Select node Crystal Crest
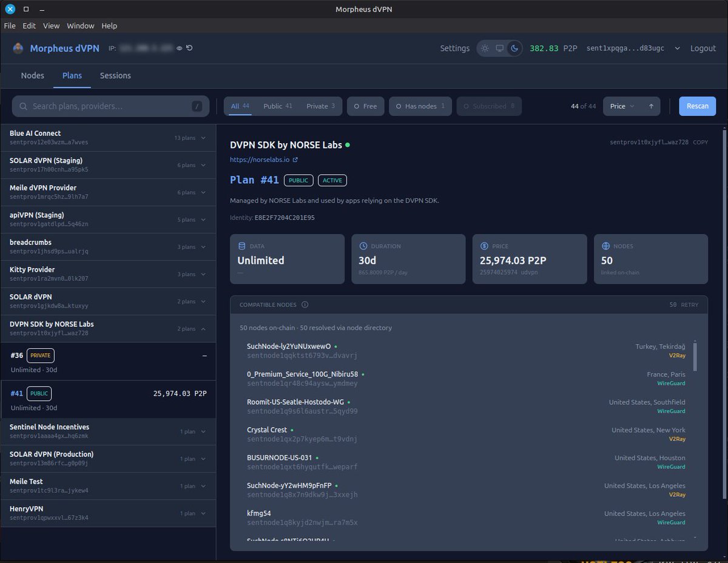This screenshot has width=728, height=563. (x=466, y=434)
